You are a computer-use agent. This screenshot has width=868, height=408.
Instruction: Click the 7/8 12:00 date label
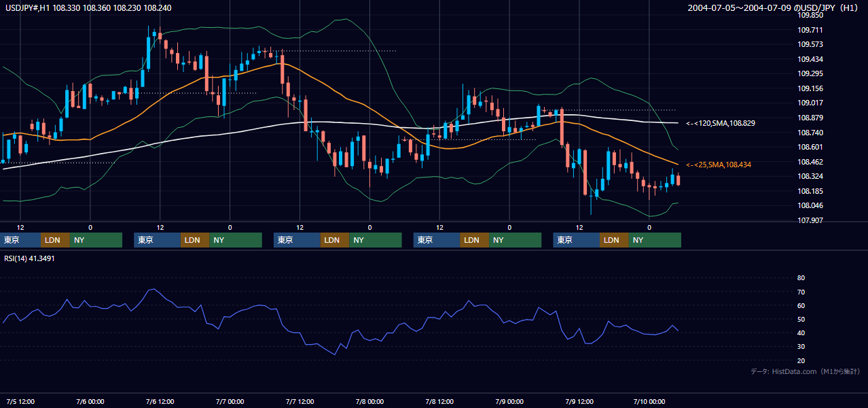(x=439, y=401)
